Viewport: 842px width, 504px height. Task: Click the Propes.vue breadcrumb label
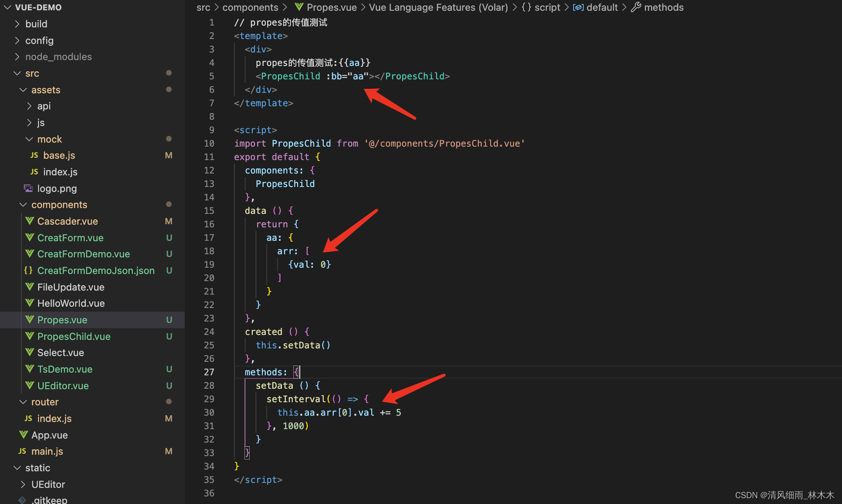coord(332,7)
